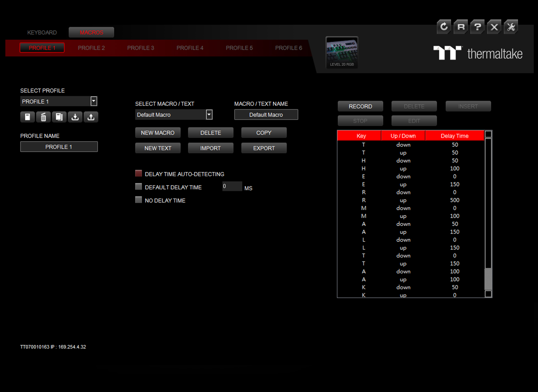Screen dimensions: 538x392
Task: Start recording with the Record button
Action: [x=360, y=106]
